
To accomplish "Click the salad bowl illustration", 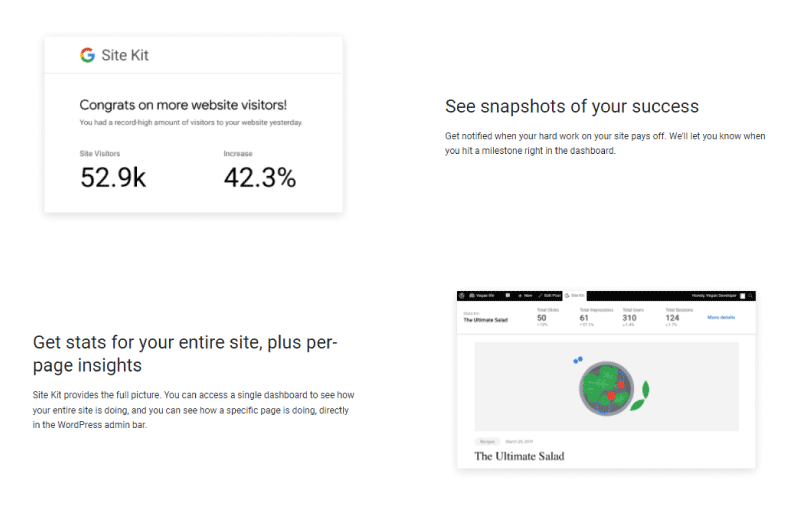I will point(607,388).
